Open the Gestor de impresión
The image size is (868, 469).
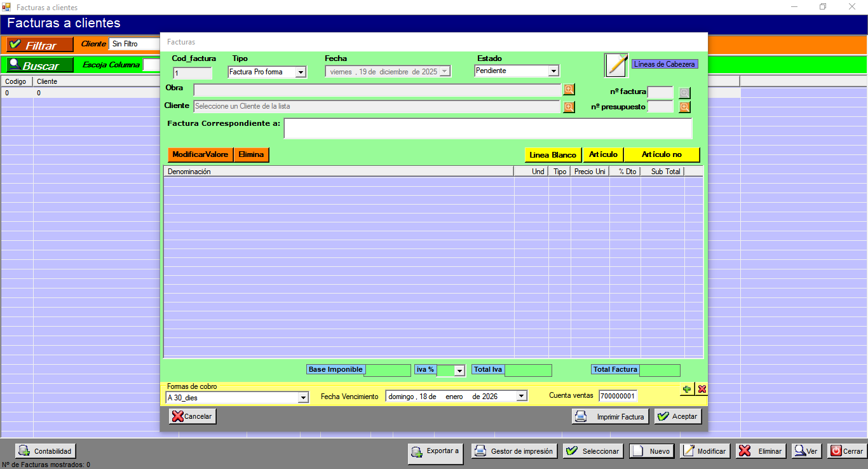(515, 451)
